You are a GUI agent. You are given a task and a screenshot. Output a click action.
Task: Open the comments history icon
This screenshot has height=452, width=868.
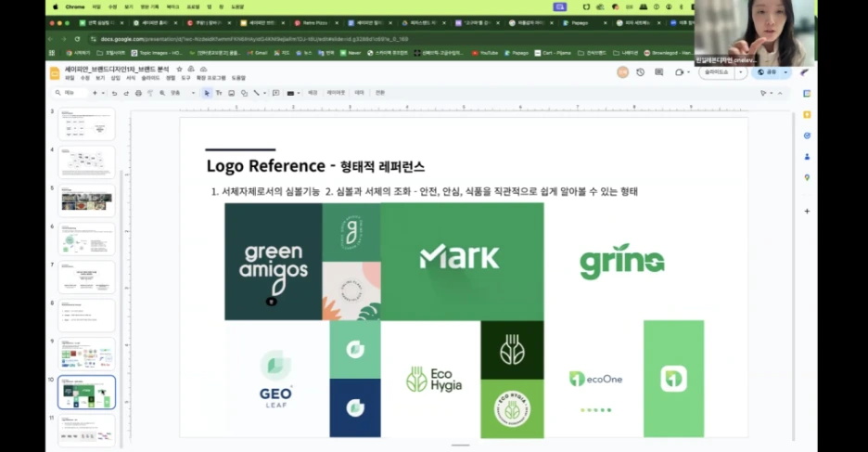[x=658, y=72]
